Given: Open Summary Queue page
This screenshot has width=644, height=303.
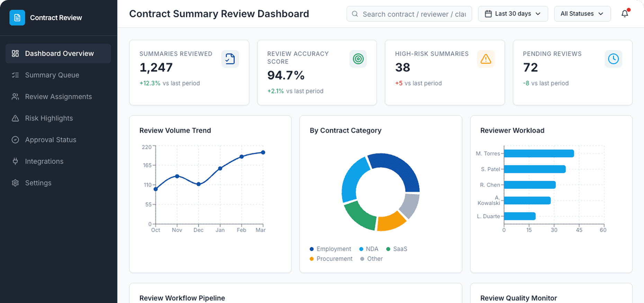Looking at the screenshot, I should click(58, 75).
